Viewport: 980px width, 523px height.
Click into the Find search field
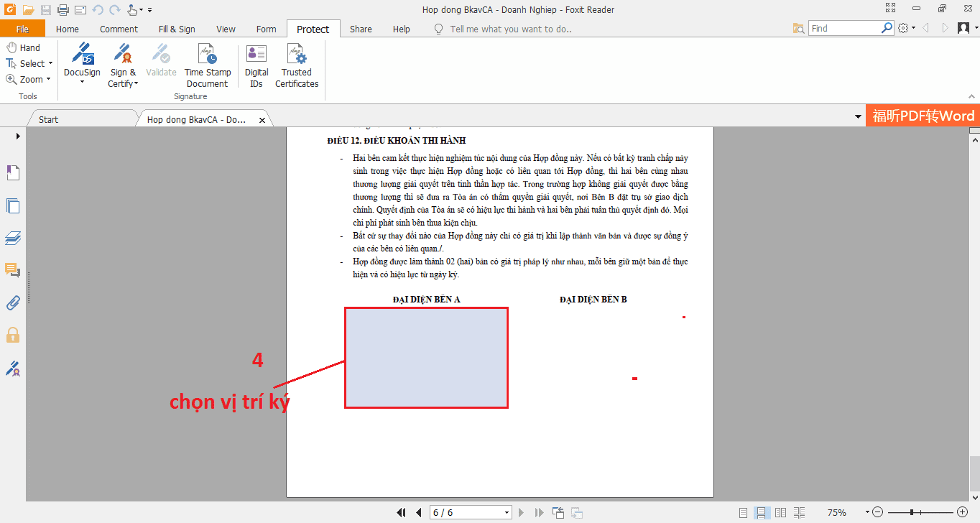click(845, 28)
